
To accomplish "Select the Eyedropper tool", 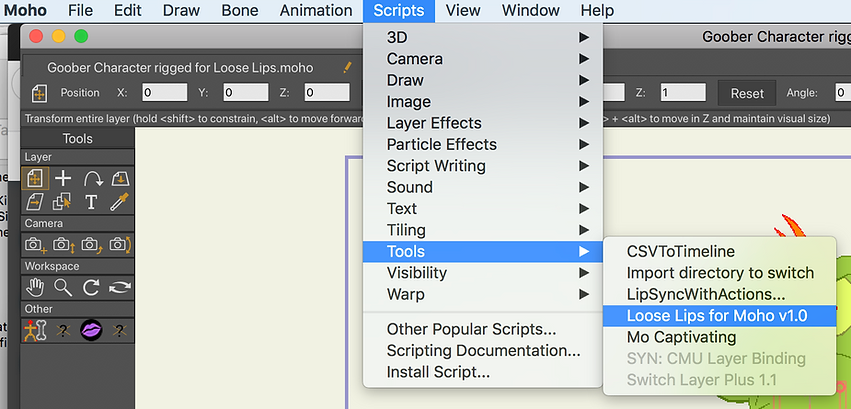I will [x=119, y=202].
